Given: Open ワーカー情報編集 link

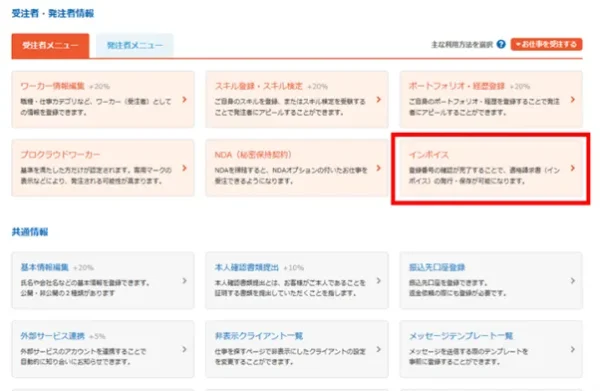Looking at the screenshot, I should tap(52, 86).
